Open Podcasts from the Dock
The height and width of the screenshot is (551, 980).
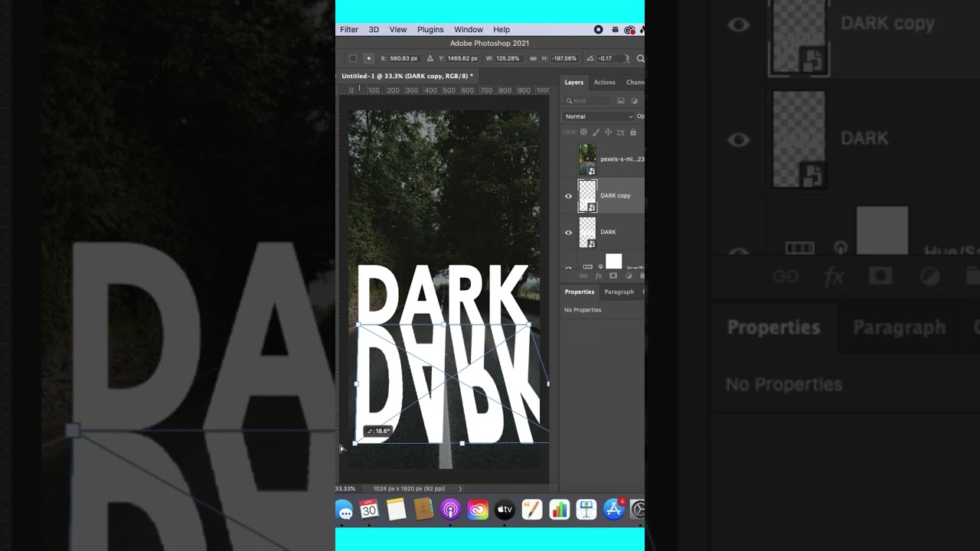click(x=450, y=510)
